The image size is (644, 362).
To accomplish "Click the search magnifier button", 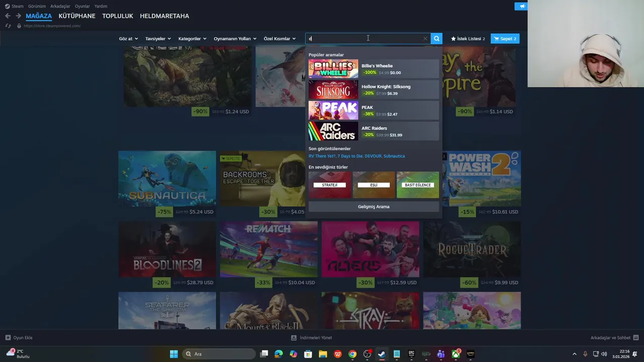I will [x=437, y=38].
